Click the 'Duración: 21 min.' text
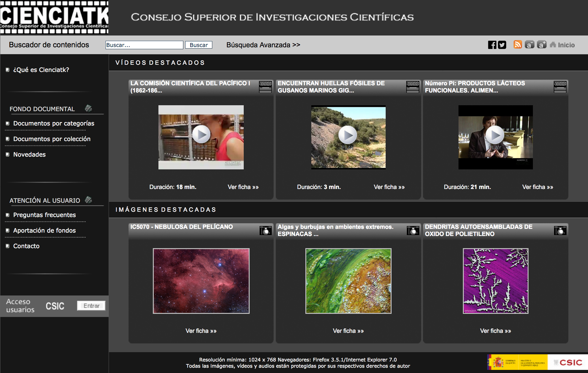This screenshot has width=588, height=373. (467, 187)
